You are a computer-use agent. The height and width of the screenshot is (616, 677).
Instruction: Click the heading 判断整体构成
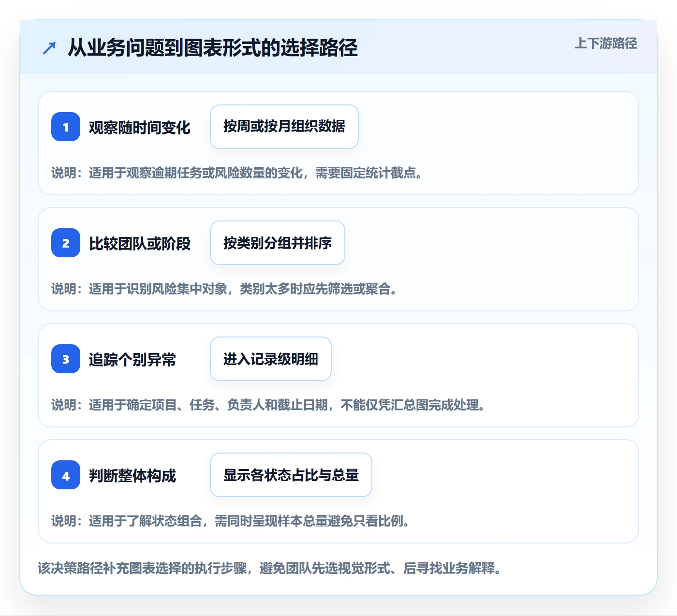pos(132,475)
